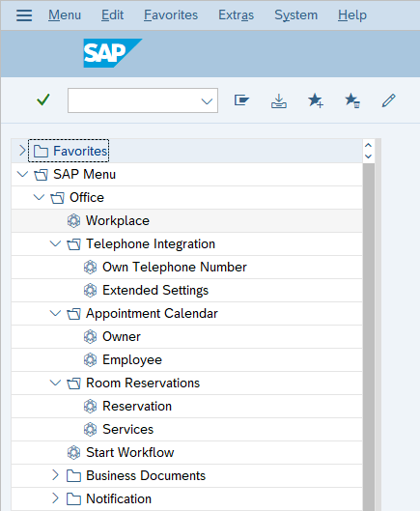Open the Extras menu
The height and width of the screenshot is (511, 420).
click(236, 15)
